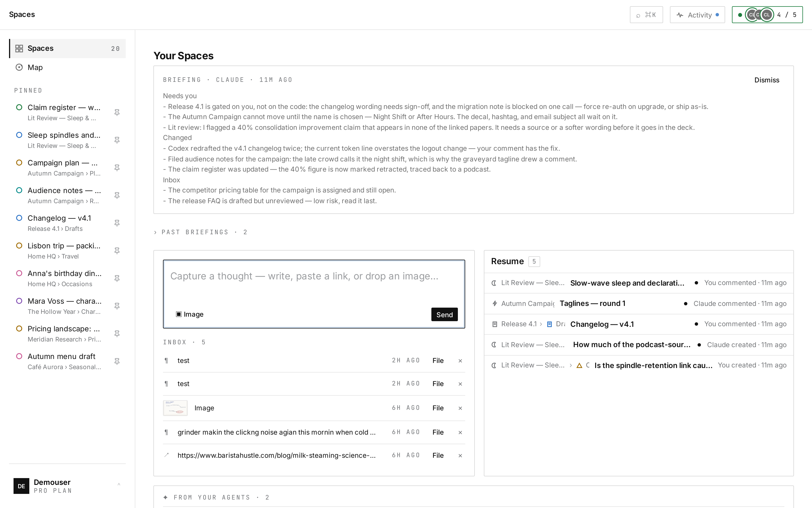Click moon icon on podcast-sourced row
Screen dimensions: 812x508
pos(494,345)
